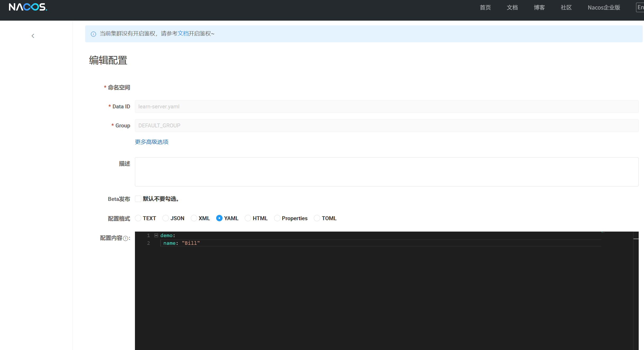Switch the language with the En button

coord(640,7)
